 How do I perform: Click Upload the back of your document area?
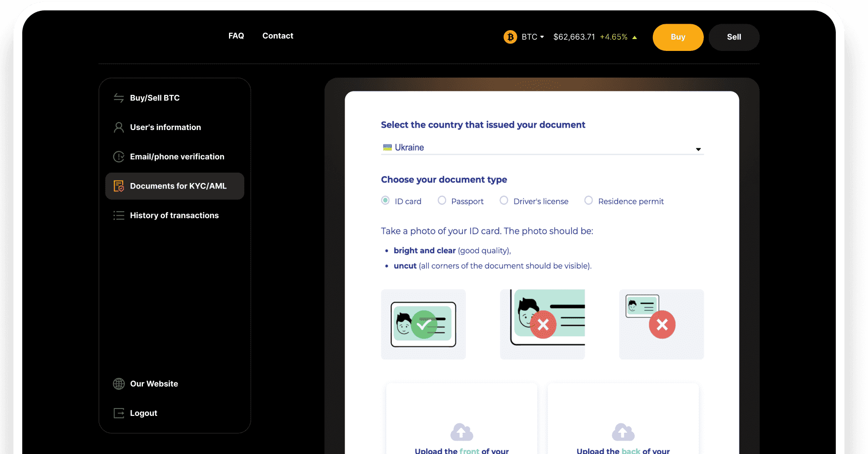point(623,418)
